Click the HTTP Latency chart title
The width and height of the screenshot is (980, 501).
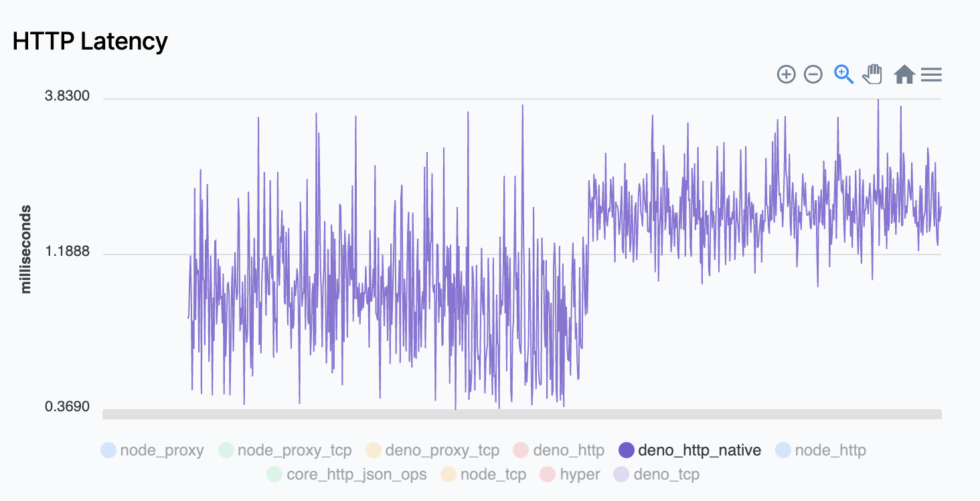coord(90,41)
